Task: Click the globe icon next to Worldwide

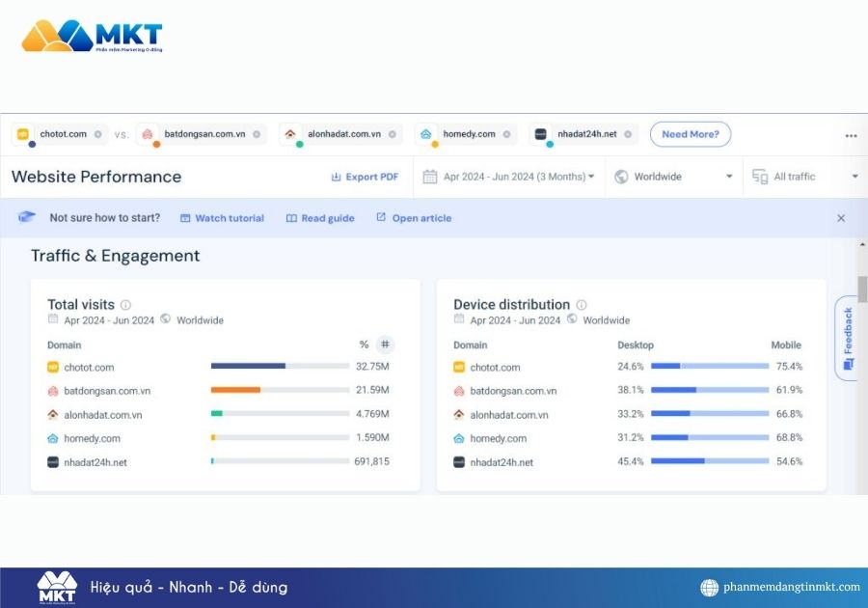Action: pyautogui.click(x=623, y=177)
